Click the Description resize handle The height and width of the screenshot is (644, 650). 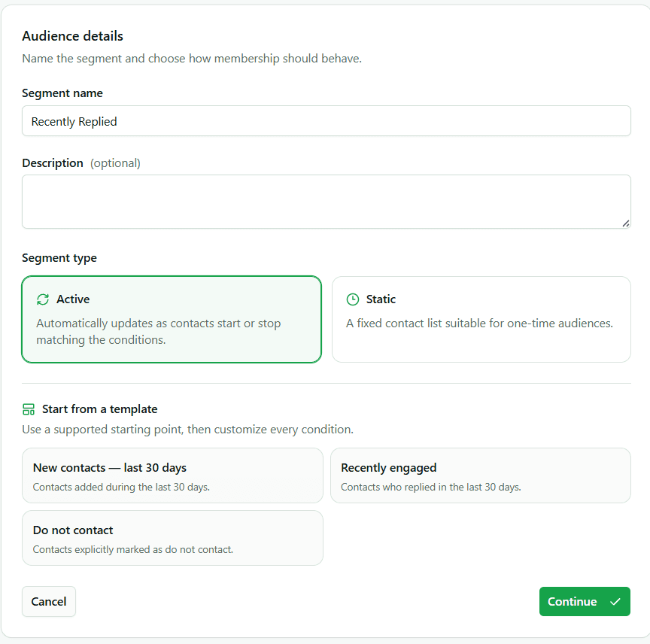(626, 223)
